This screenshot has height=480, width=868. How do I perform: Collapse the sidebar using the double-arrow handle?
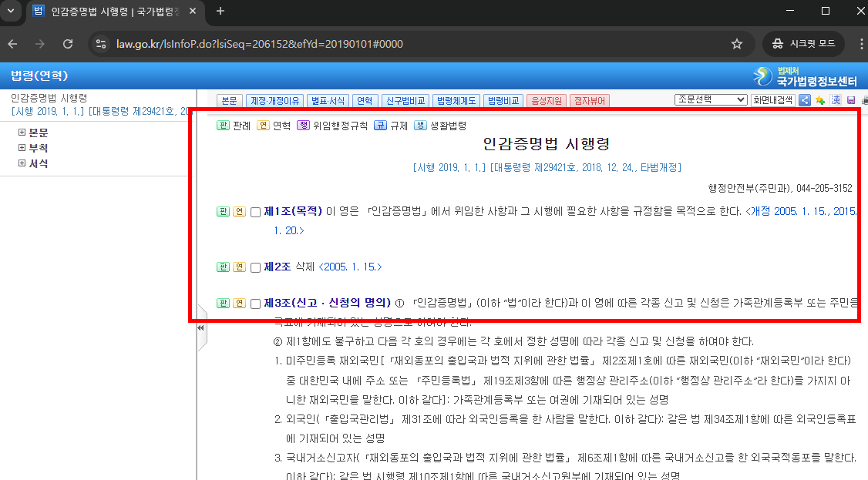pos(199,327)
